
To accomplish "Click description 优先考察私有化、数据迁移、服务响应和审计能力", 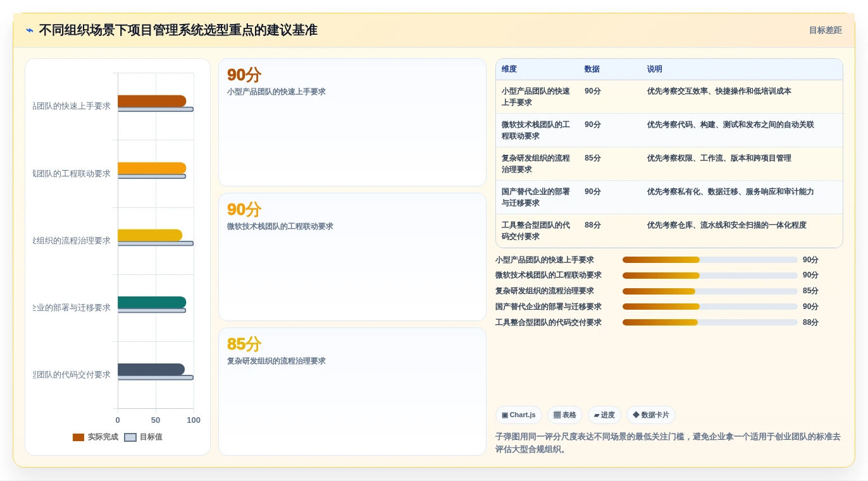I will point(731,192).
